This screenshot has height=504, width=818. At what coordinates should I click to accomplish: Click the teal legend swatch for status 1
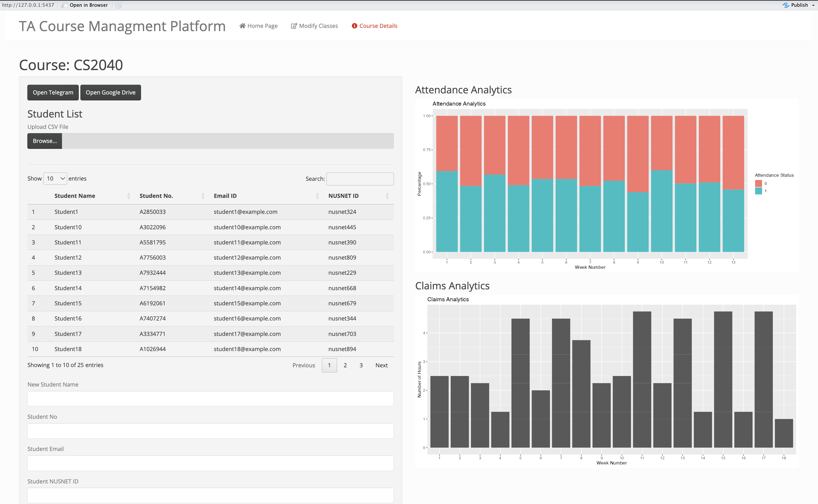(x=758, y=191)
